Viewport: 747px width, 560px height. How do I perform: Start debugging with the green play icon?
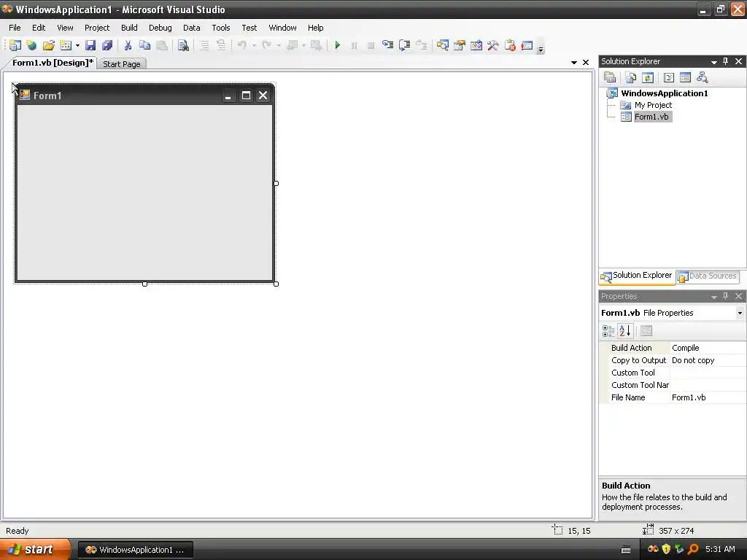338,45
